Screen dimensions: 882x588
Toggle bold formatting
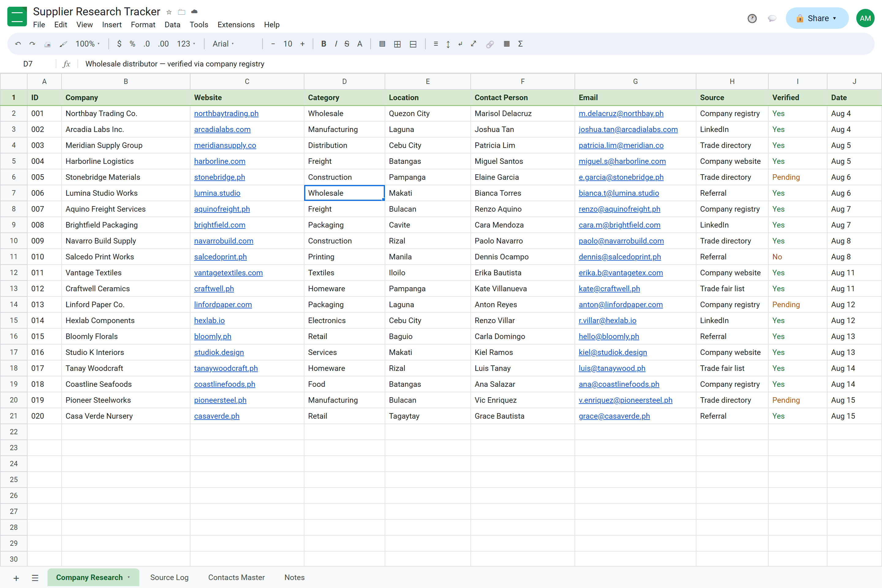click(324, 44)
